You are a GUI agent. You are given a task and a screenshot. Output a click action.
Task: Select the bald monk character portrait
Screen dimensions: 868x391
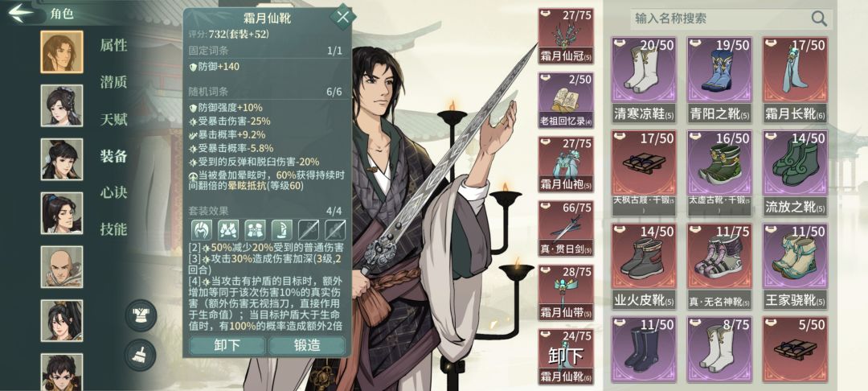62,267
